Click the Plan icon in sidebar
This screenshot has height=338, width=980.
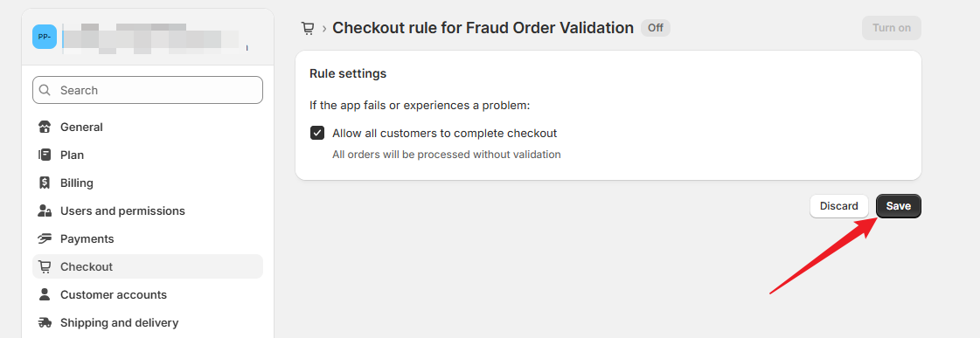click(x=45, y=155)
